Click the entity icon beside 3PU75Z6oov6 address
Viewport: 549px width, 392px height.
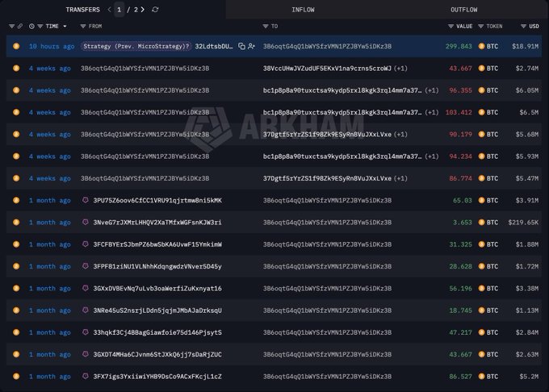pyautogui.click(x=85, y=200)
